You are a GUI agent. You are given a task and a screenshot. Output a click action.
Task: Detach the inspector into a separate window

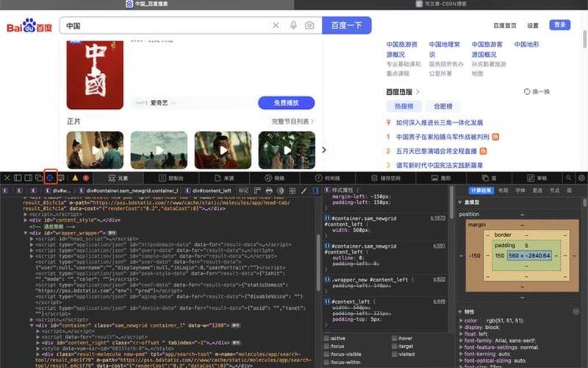pyautogui.click(x=39, y=178)
